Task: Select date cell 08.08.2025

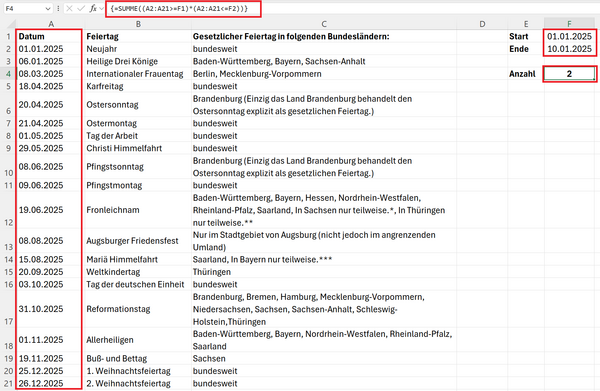Action: (x=49, y=241)
